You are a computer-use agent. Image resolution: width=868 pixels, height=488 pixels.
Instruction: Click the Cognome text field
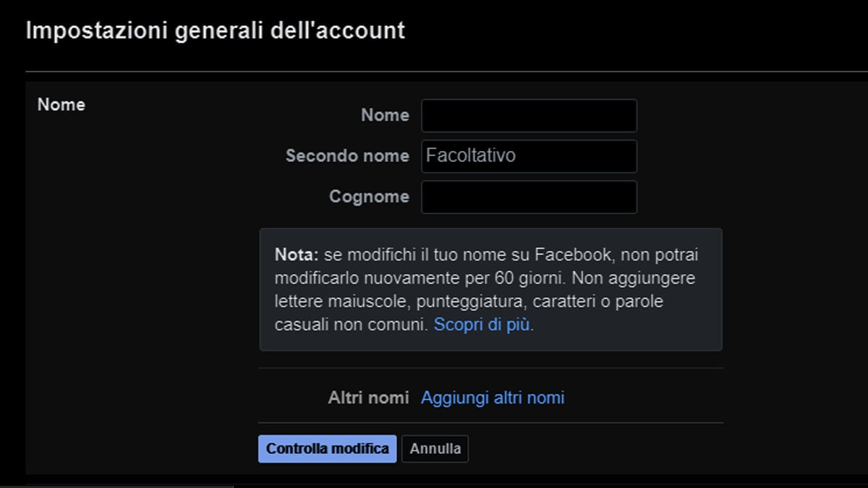(x=529, y=196)
